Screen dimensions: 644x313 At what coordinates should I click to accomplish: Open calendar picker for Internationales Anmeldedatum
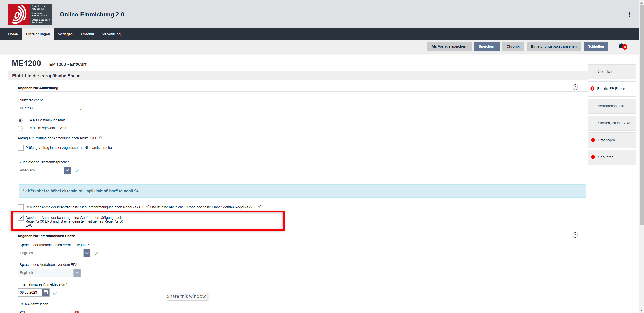click(x=46, y=292)
